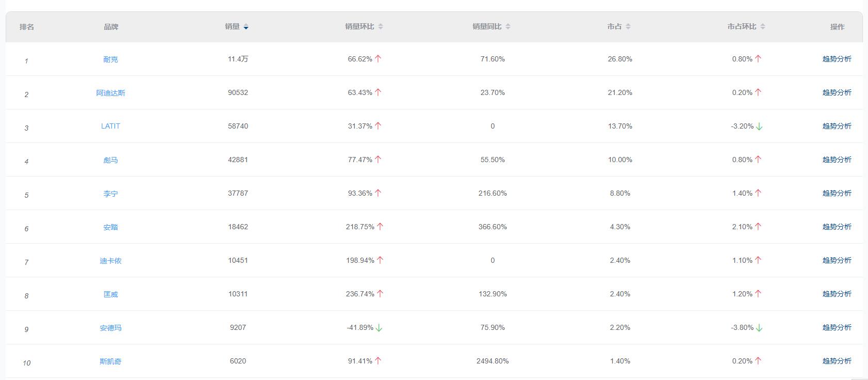The image size is (868, 380).
Task: Open the 阿迪达斯 brand page
Action: 110,93
